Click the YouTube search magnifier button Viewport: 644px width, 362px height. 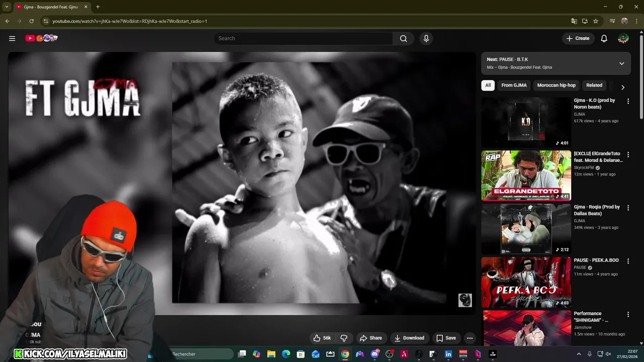point(404,38)
